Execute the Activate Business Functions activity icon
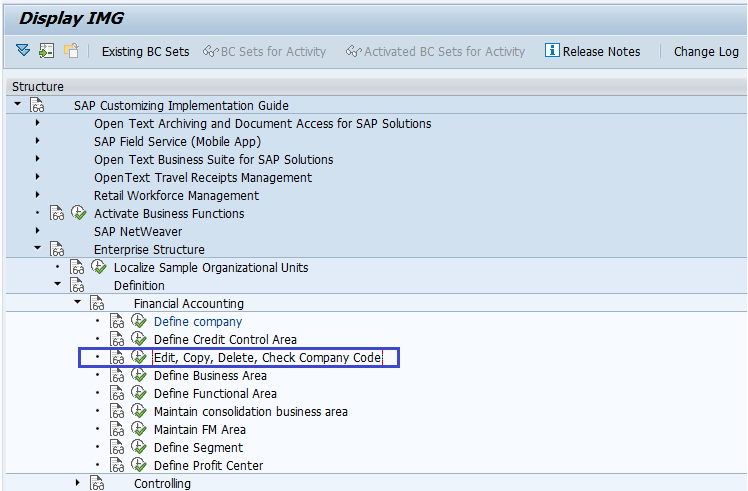The height and width of the screenshot is (491, 748). point(79,214)
